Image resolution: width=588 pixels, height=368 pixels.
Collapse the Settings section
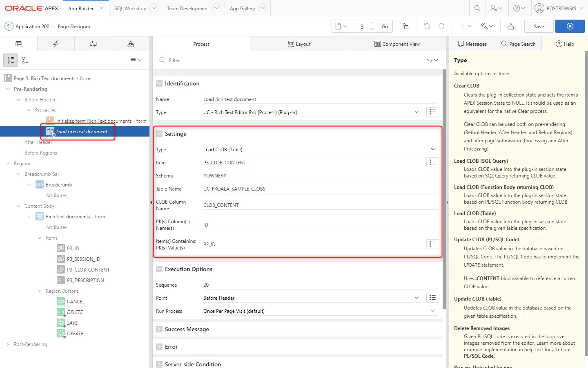click(159, 134)
